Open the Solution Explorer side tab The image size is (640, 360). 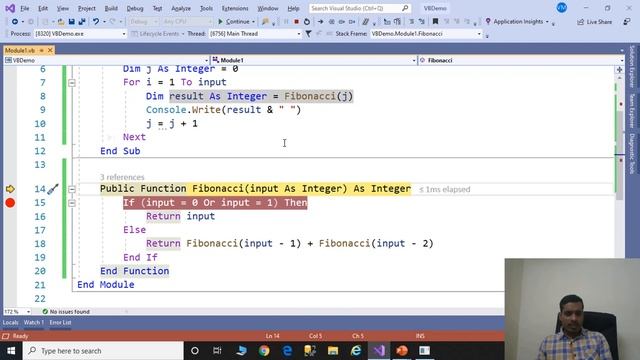632,66
